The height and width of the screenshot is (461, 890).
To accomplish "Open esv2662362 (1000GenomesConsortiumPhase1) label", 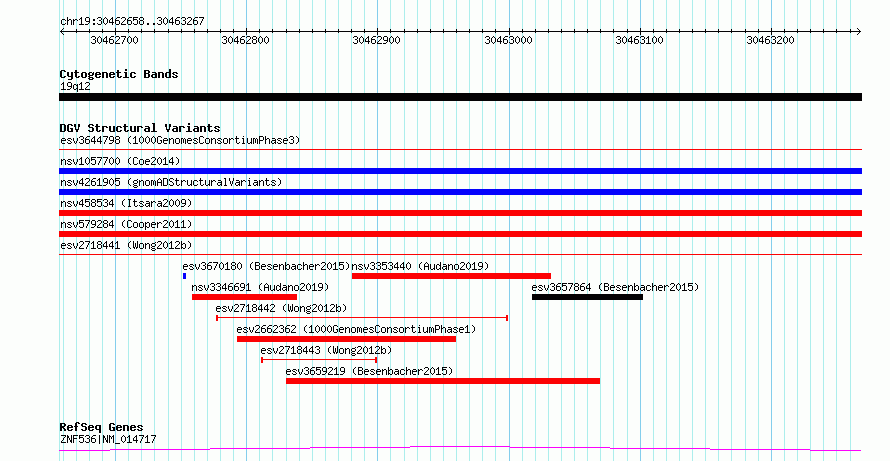I will point(356,329).
